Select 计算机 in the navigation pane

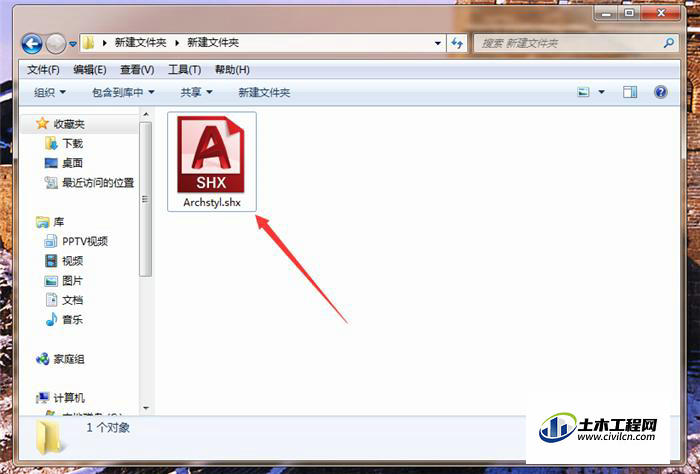click(x=69, y=398)
